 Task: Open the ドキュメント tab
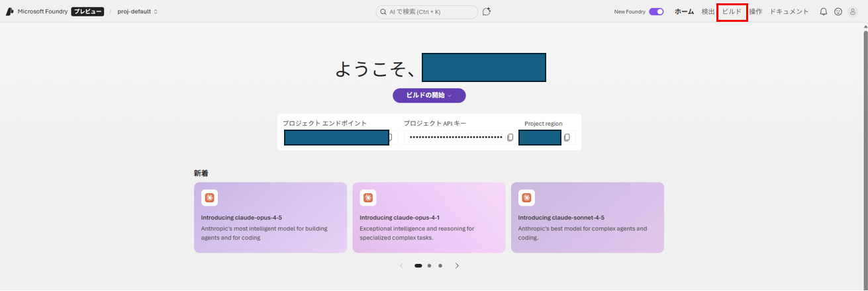[789, 11]
